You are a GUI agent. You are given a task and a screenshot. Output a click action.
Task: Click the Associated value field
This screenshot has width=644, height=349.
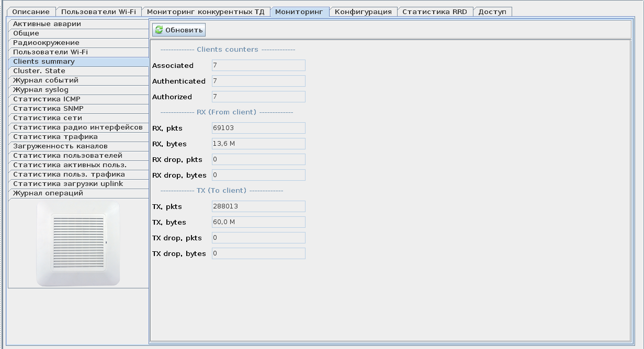[x=258, y=65]
